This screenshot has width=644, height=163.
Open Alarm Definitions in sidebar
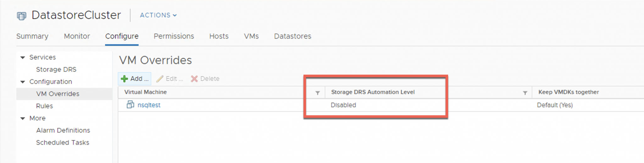(63, 130)
